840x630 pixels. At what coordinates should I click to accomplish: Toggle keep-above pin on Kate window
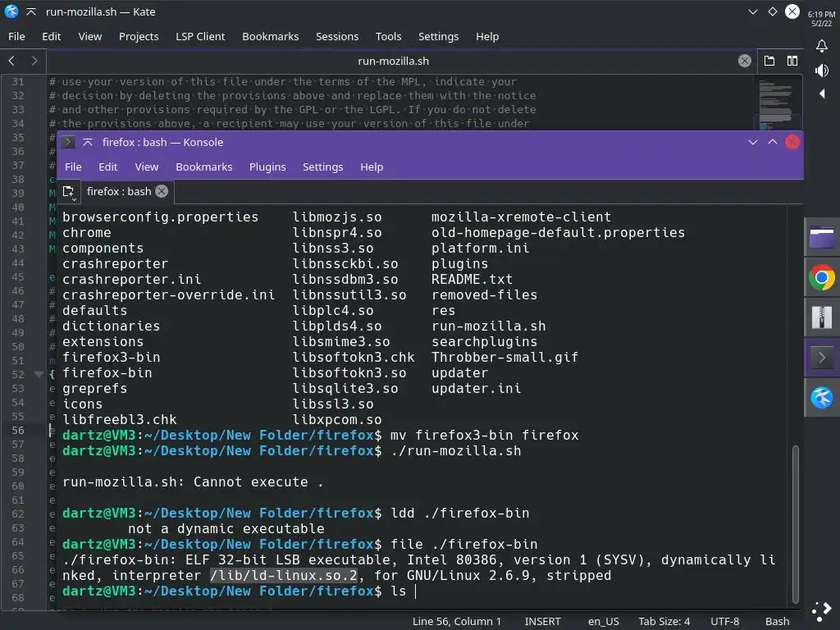[x=31, y=11]
